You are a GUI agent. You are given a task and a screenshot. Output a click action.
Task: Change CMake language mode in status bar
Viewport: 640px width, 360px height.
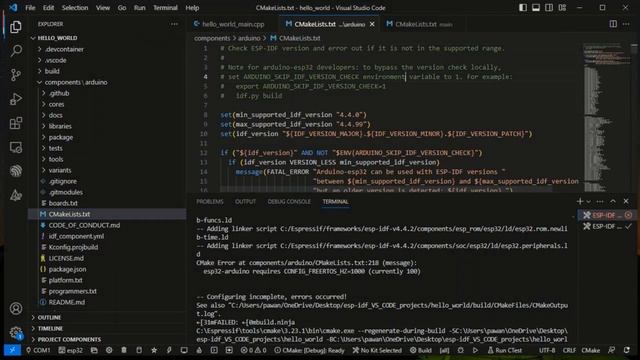point(591,350)
